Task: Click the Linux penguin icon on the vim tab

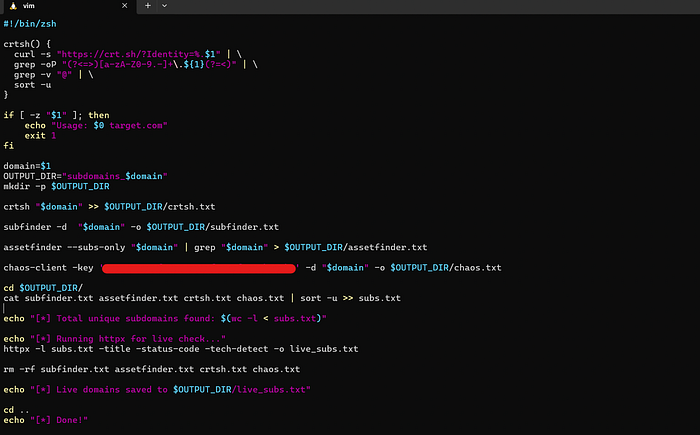Action: pos(13,6)
